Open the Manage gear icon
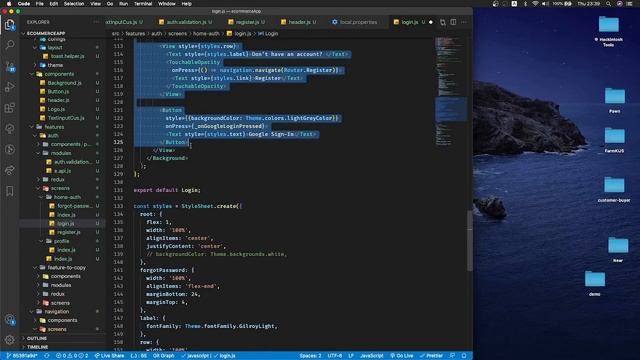The width and height of the screenshot is (640, 360). (9, 339)
